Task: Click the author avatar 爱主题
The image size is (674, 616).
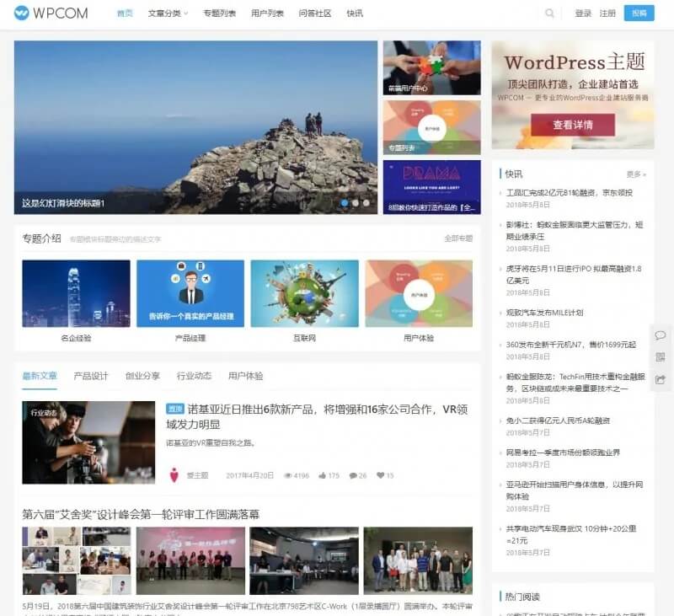Action: pos(174,475)
